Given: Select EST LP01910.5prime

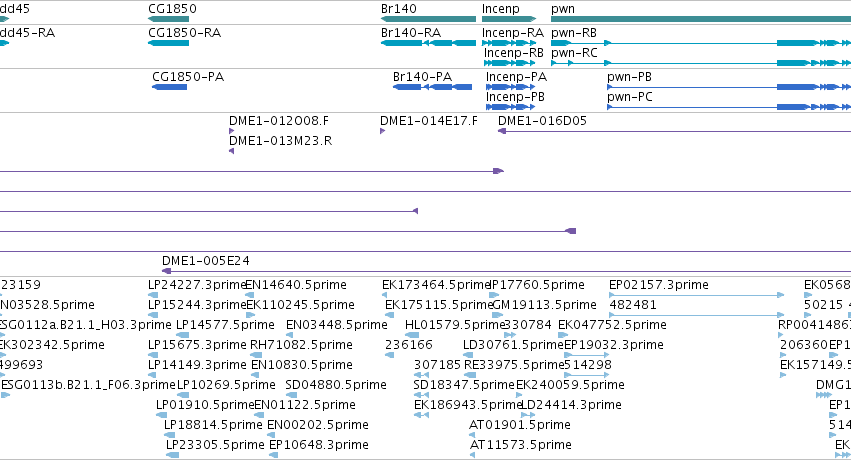Looking at the screenshot, I should 205,405.
